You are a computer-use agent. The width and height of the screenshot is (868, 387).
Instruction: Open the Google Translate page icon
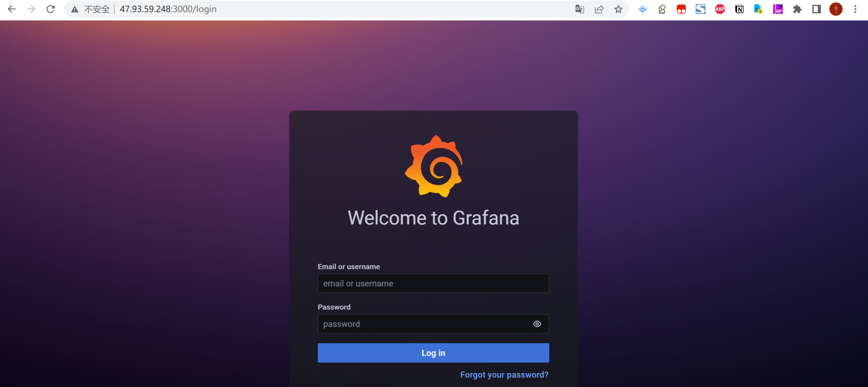(x=580, y=9)
